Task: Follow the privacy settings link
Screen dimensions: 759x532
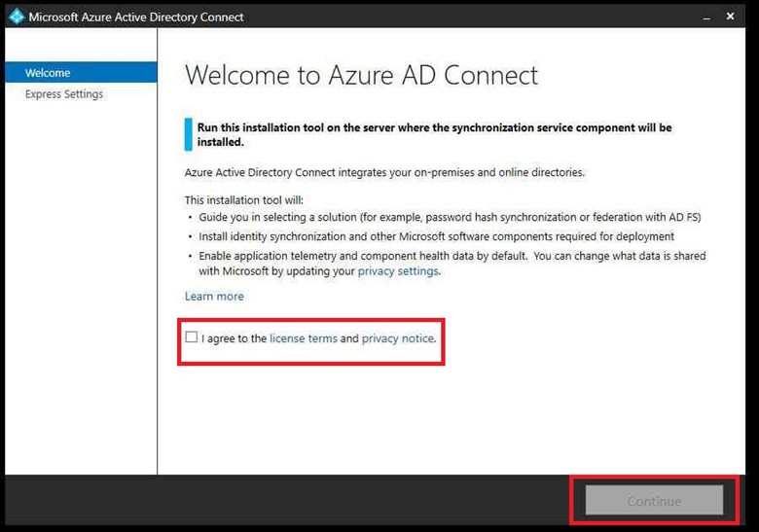Action: click(398, 271)
